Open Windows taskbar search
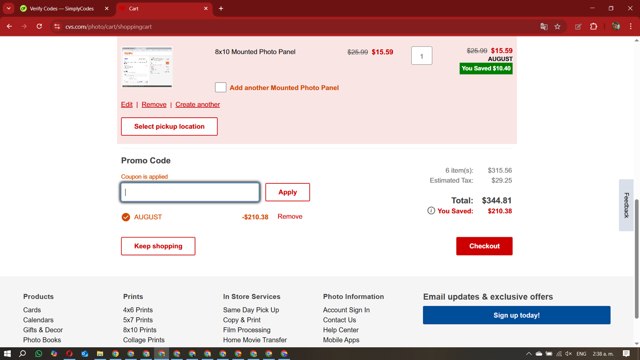Viewport: 640px width, 360px height. pyautogui.click(x=22, y=353)
